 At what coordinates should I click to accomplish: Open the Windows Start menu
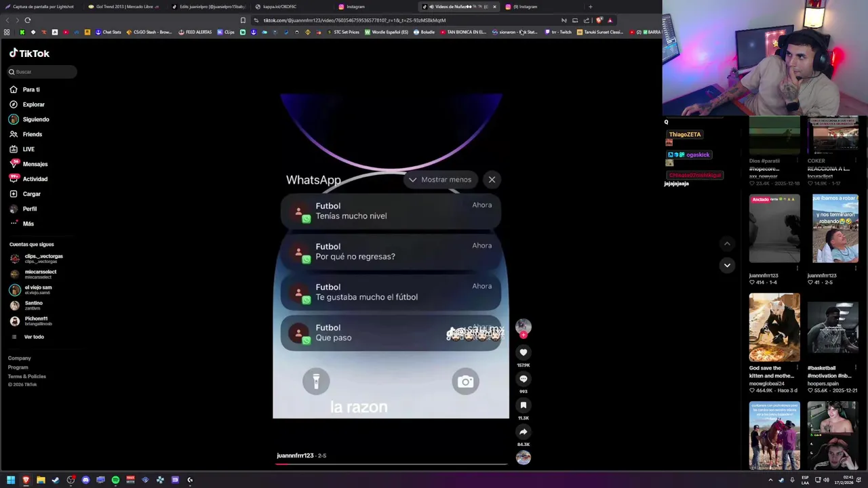point(11,480)
